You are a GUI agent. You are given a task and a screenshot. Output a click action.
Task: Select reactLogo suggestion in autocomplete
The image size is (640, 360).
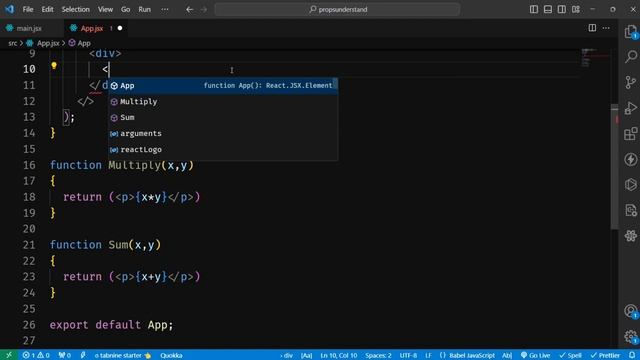(x=223, y=149)
